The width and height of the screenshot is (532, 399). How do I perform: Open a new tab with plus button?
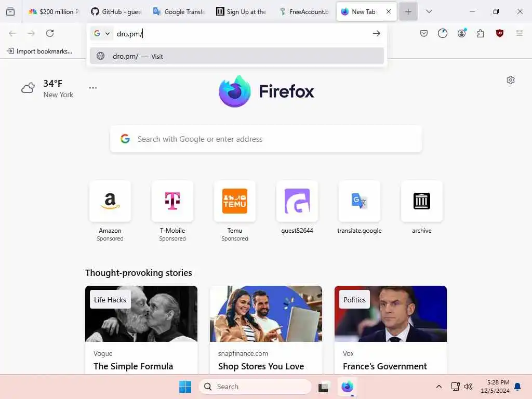[x=408, y=12]
